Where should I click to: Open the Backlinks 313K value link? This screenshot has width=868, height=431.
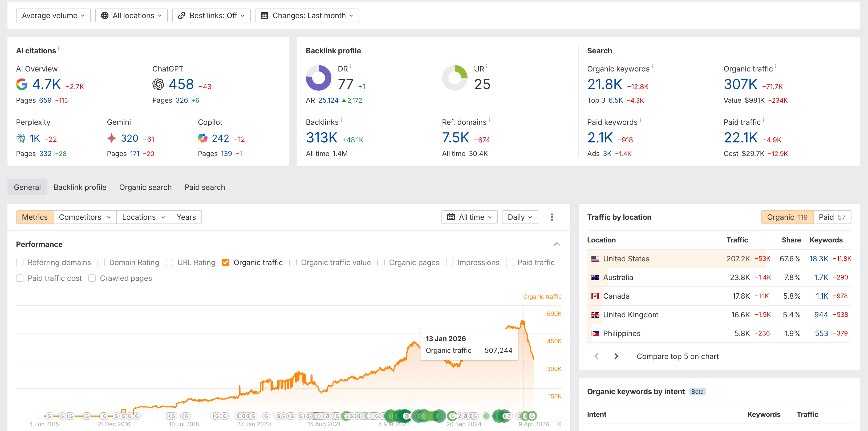(x=322, y=138)
